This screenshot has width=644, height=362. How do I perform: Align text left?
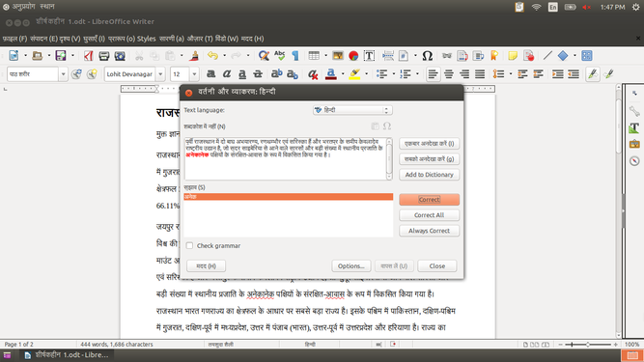(433, 74)
